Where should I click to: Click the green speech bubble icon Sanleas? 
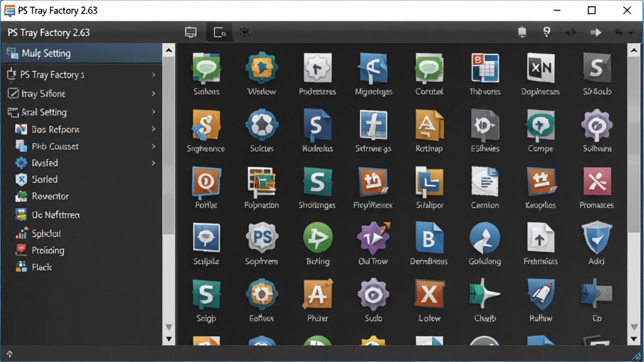(206, 68)
